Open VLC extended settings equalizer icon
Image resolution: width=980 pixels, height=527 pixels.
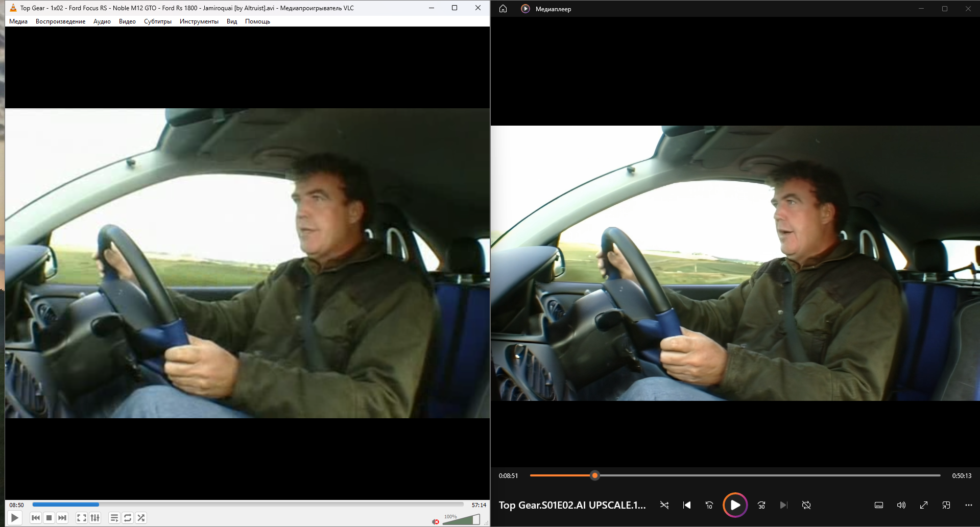pyautogui.click(x=95, y=518)
